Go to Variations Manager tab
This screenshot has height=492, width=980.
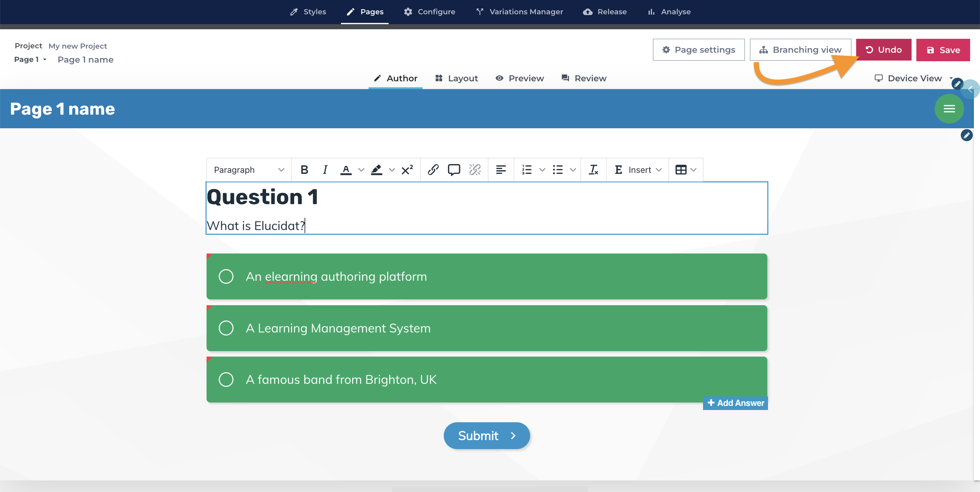pyautogui.click(x=520, y=12)
